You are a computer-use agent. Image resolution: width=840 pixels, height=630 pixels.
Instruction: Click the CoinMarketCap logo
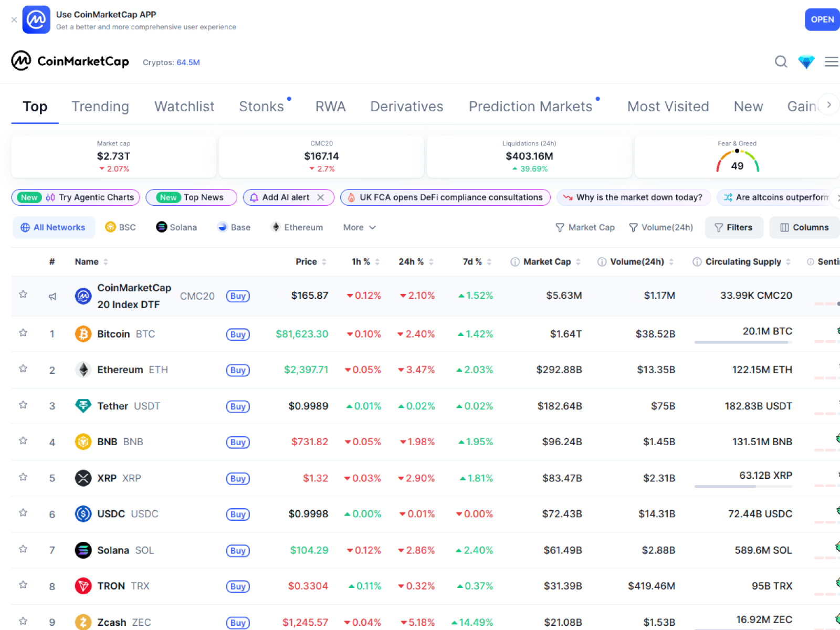click(70, 61)
